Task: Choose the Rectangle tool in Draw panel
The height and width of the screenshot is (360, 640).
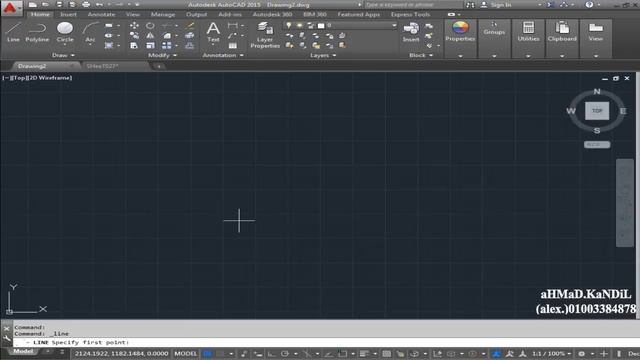Action: tap(109, 25)
